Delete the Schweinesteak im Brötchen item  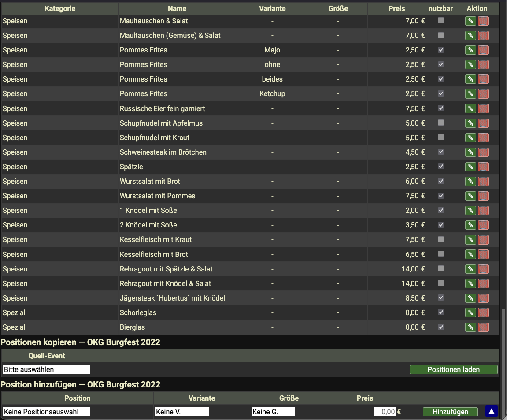click(x=483, y=152)
